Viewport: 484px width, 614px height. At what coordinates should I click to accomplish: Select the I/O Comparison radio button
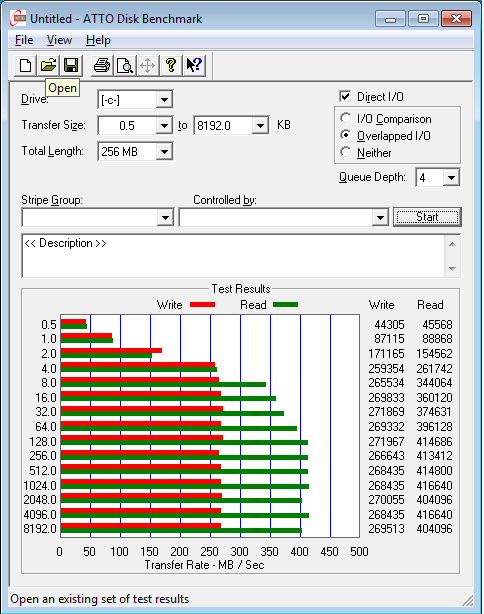tap(346, 118)
